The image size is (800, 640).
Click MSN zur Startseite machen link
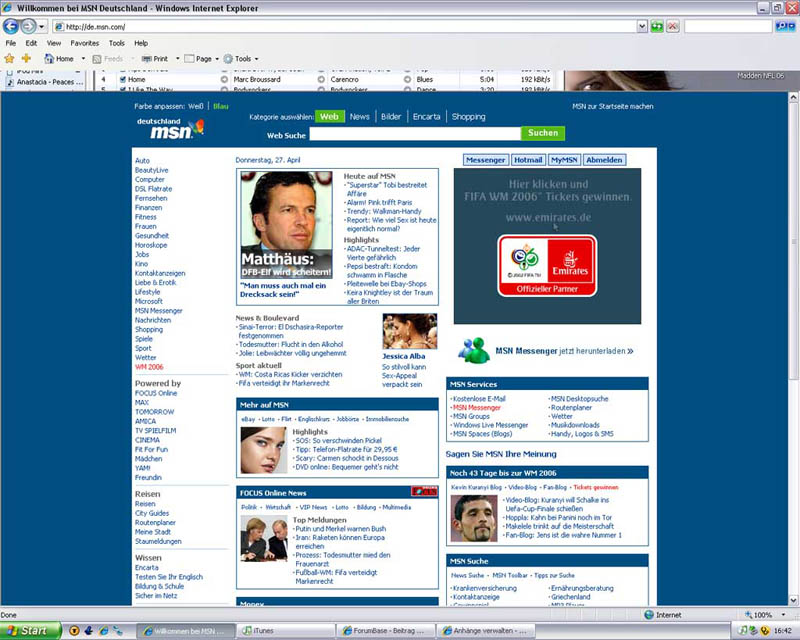point(613,107)
